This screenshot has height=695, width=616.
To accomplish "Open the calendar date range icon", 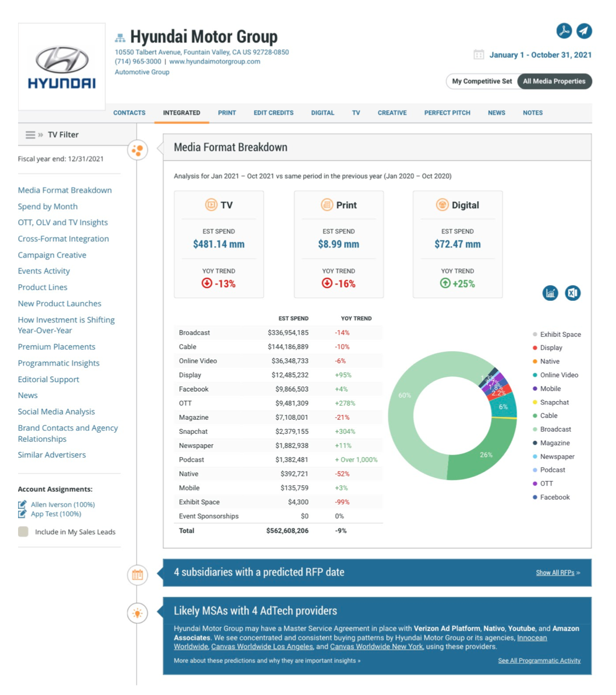I will [x=479, y=54].
